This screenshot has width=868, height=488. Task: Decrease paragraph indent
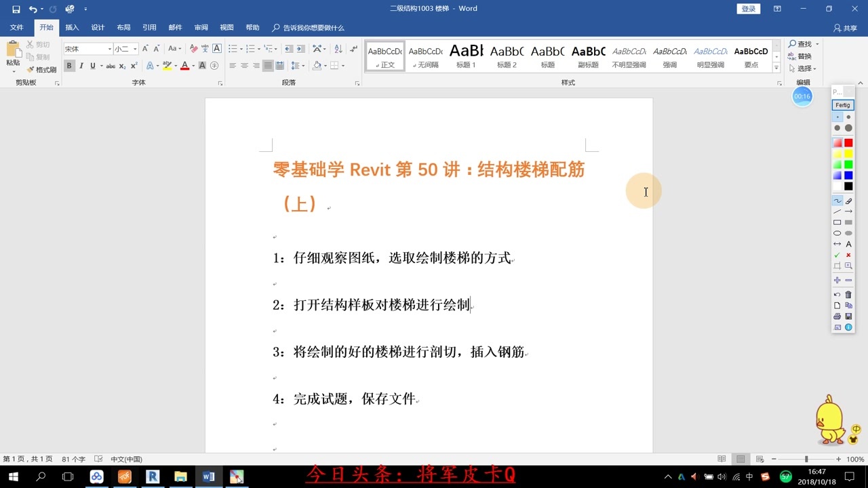[289, 49]
